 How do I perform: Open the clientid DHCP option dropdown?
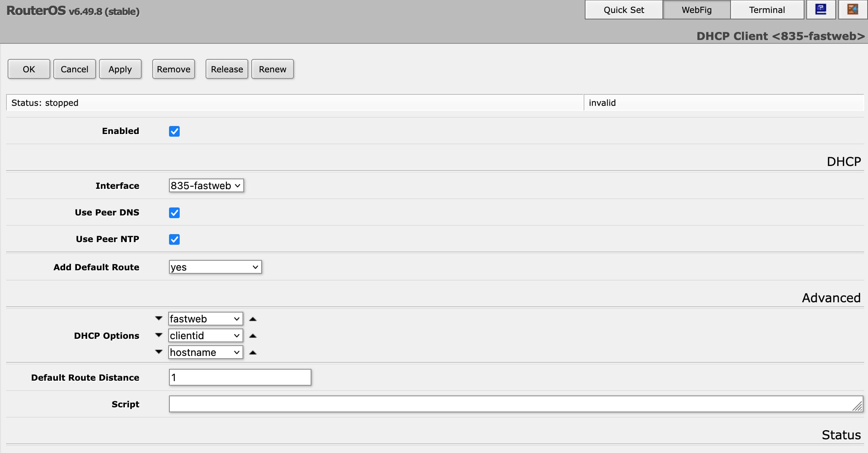pos(206,335)
